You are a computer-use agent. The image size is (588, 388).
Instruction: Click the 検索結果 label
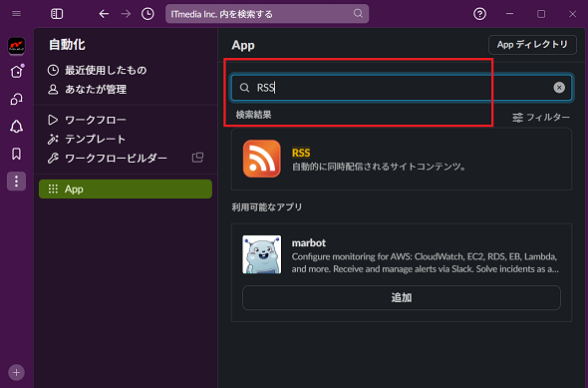click(x=253, y=115)
